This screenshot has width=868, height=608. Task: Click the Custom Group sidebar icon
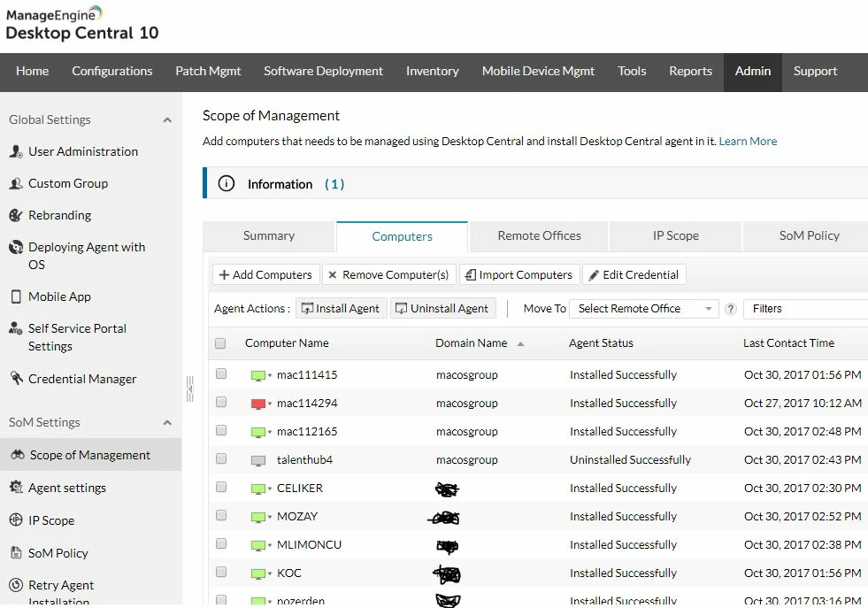click(x=16, y=183)
